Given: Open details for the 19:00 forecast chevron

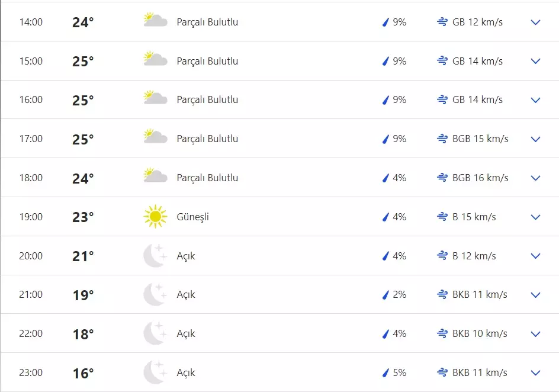Looking at the screenshot, I should 536,217.
